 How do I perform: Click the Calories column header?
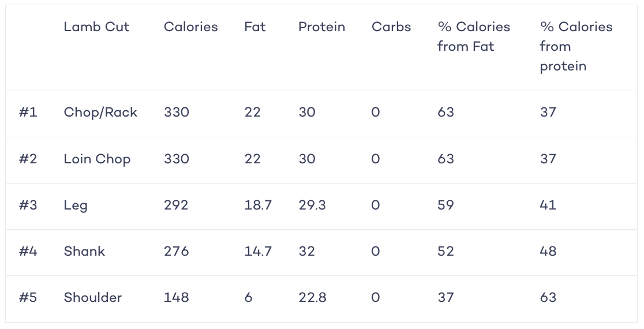pyautogui.click(x=191, y=27)
